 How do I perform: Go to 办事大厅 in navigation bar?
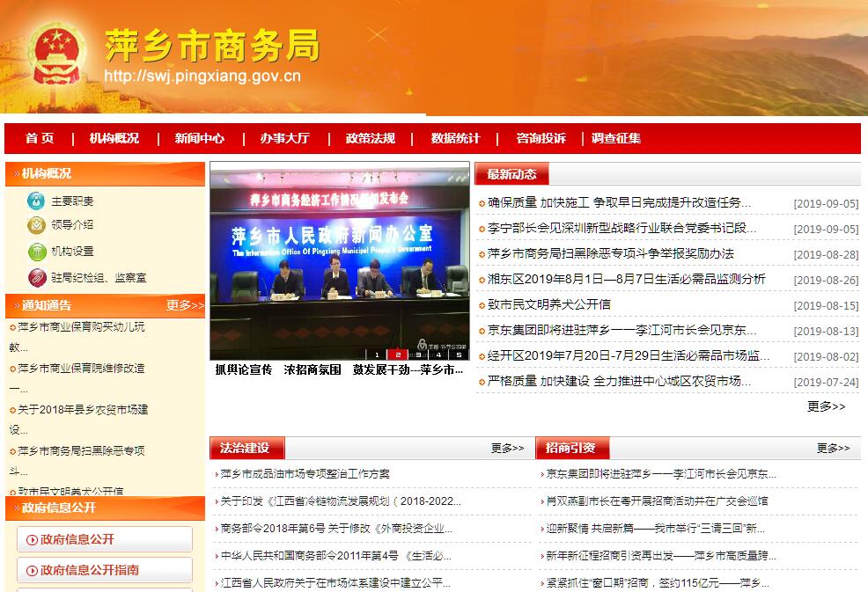(x=284, y=138)
